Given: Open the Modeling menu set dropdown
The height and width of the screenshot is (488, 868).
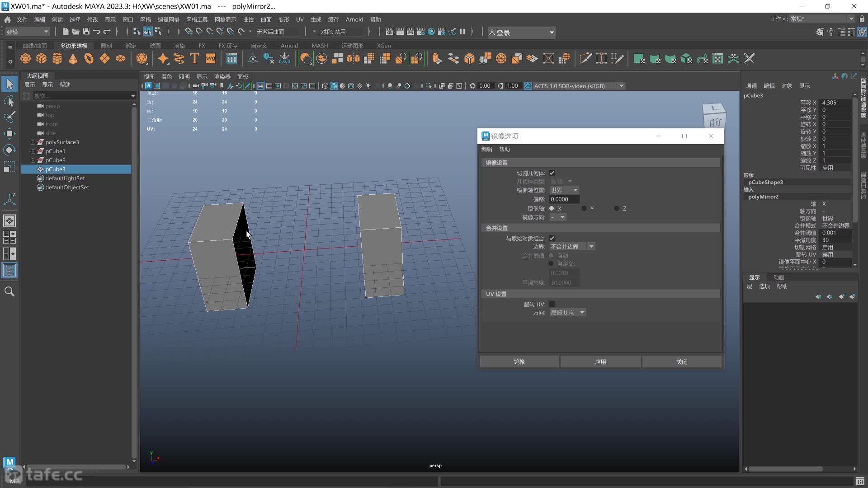Looking at the screenshot, I should pos(27,32).
